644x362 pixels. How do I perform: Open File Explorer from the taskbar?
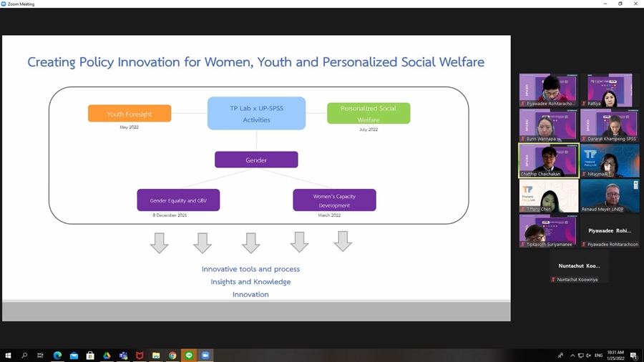(x=156, y=356)
